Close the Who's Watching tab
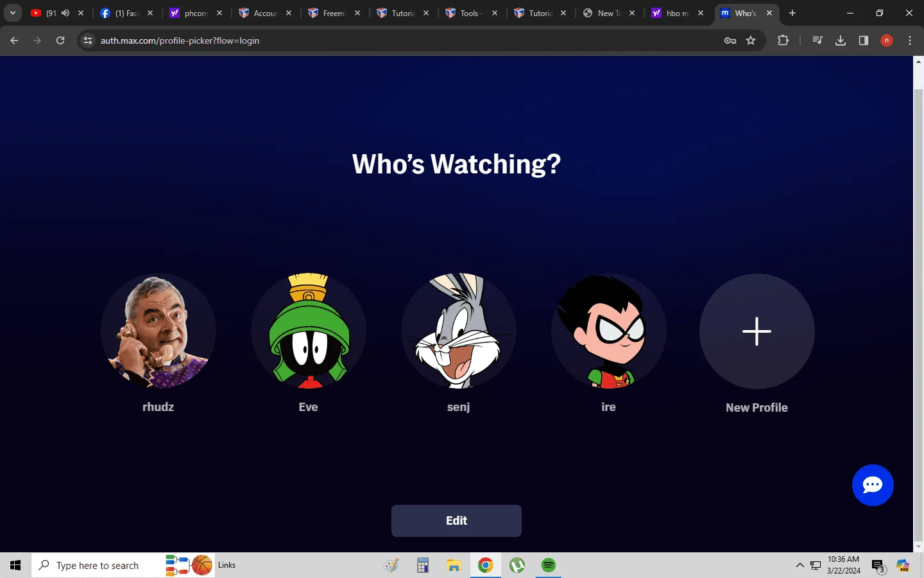This screenshot has width=924, height=578. pyautogui.click(x=769, y=13)
